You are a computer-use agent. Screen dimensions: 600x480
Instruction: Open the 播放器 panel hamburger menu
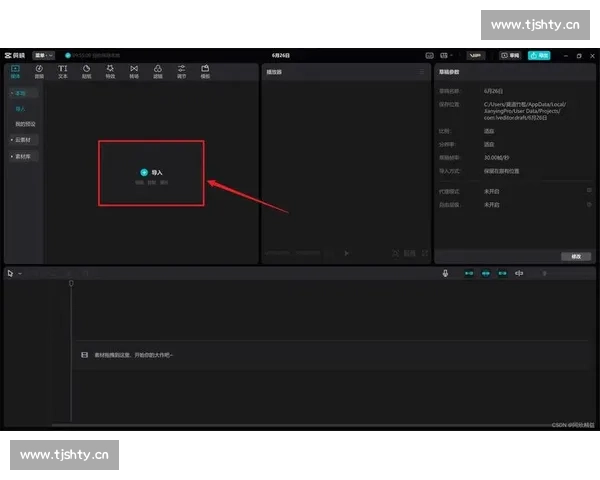coord(422,72)
